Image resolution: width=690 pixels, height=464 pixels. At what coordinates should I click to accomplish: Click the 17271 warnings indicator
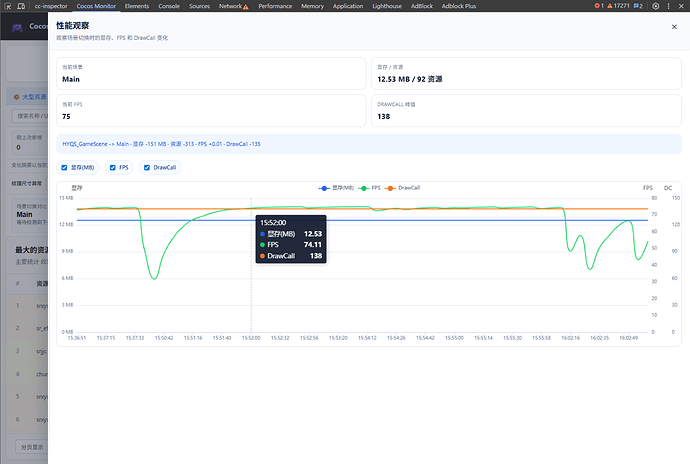618,6
